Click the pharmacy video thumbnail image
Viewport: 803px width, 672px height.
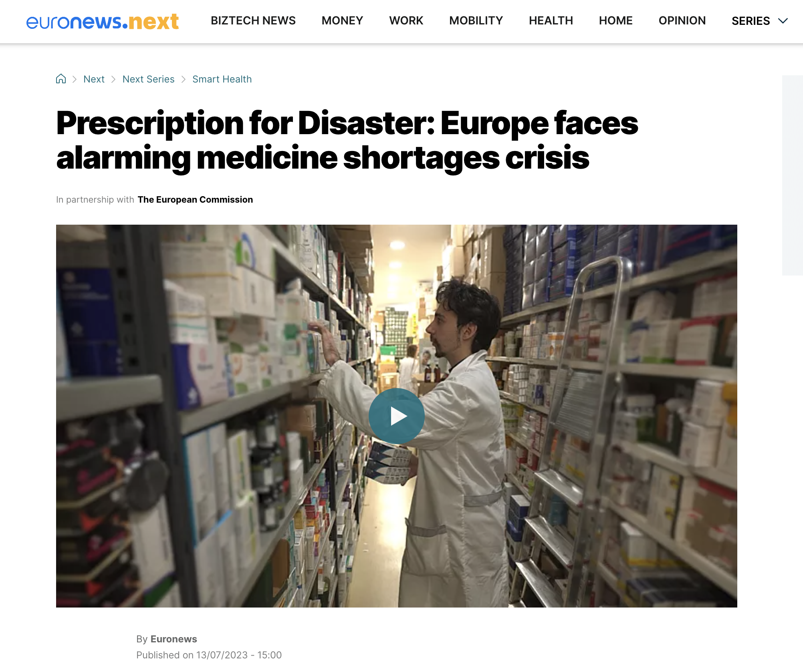tap(396, 416)
